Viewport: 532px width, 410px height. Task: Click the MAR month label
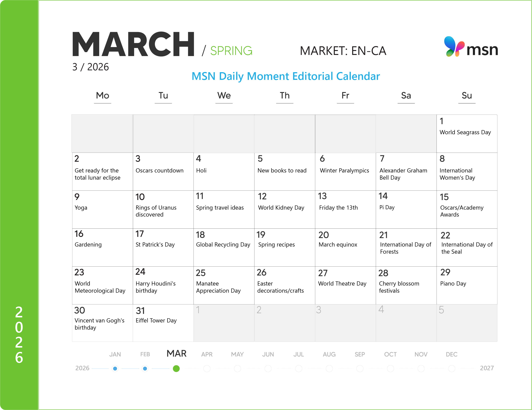(x=176, y=353)
